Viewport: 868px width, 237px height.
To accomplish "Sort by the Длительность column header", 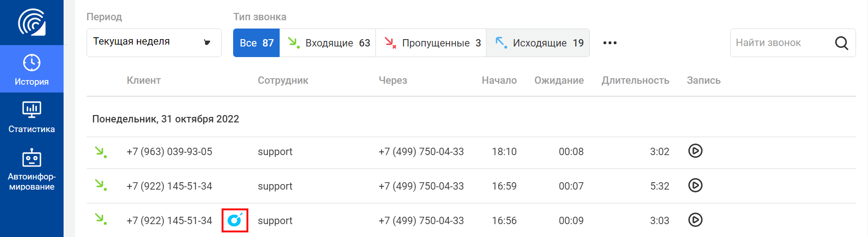I will 635,80.
